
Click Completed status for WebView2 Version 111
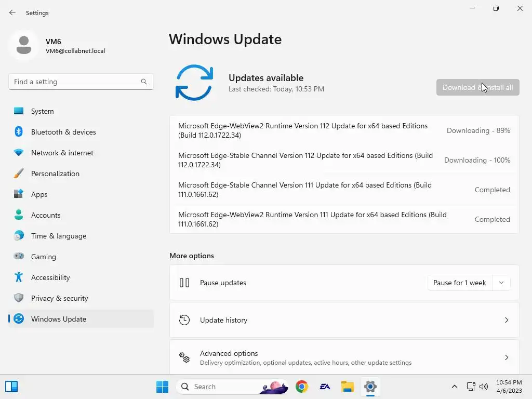[493, 219]
